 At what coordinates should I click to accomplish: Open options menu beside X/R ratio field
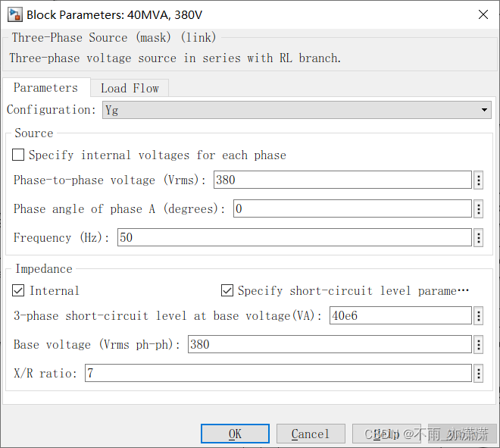pyautogui.click(x=479, y=374)
